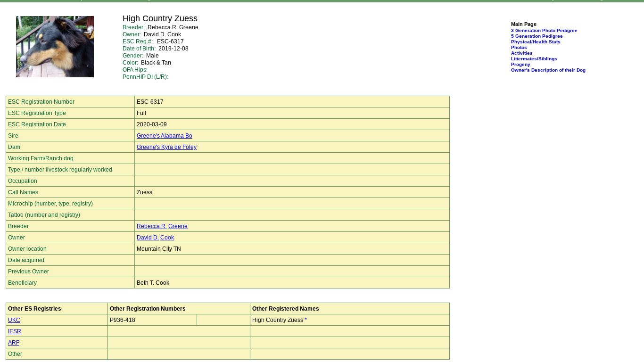Open the Progeny page
This screenshot has width=644, height=362.
tap(520, 65)
